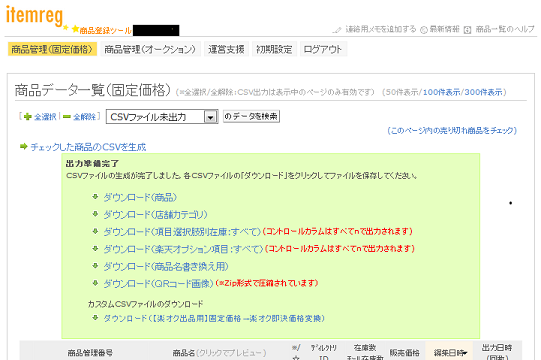Image resolution: width=541 pixels, height=360 pixels.
Task: Click the green plus 全選択 icon
Action: pos(28,117)
